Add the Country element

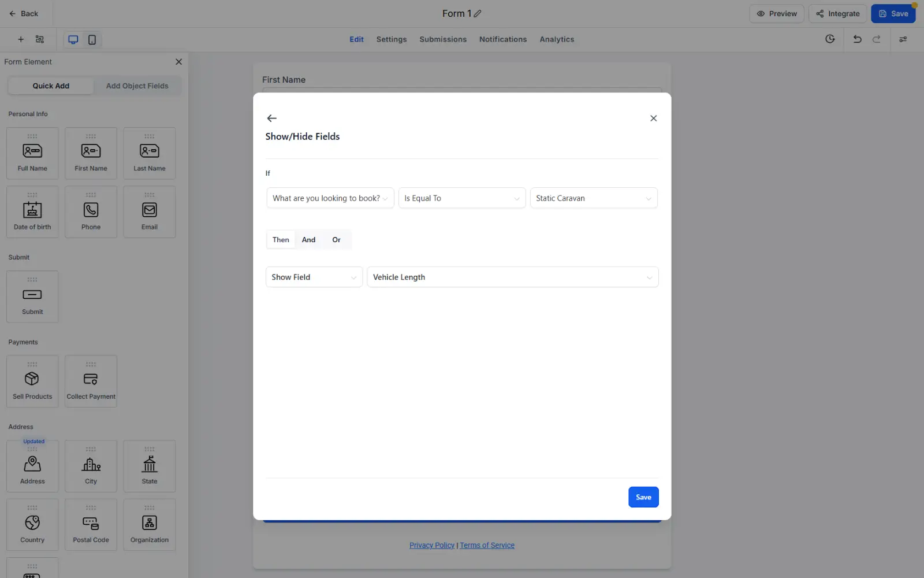pos(32,525)
